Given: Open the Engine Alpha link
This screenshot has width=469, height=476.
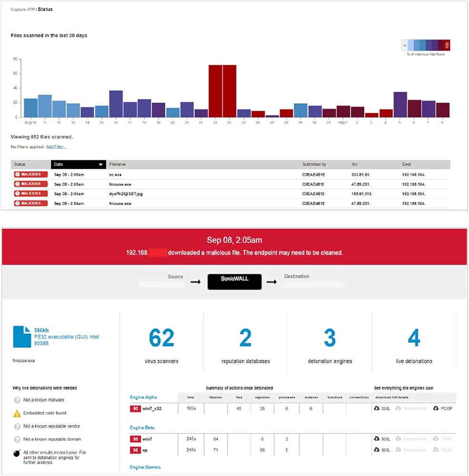Looking at the screenshot, I should tap(143, 397).
